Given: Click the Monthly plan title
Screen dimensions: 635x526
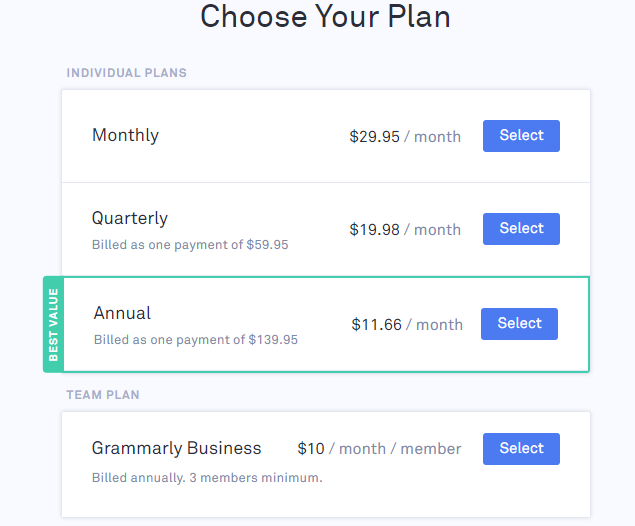Looking at the screenshot, I should coord(125,136).
